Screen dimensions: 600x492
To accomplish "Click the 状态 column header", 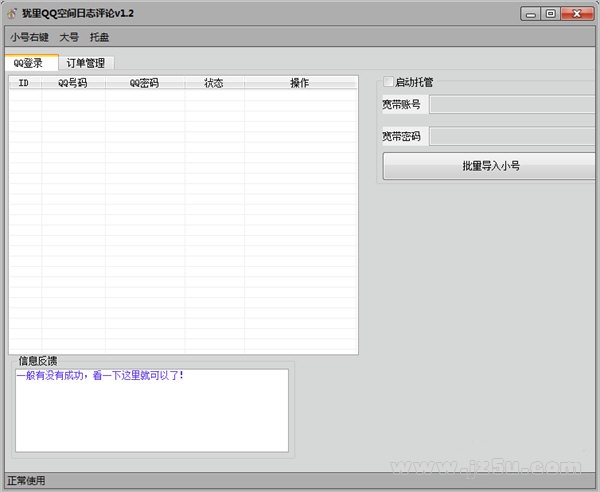I will pyautogui.click(x=214, y=83).
